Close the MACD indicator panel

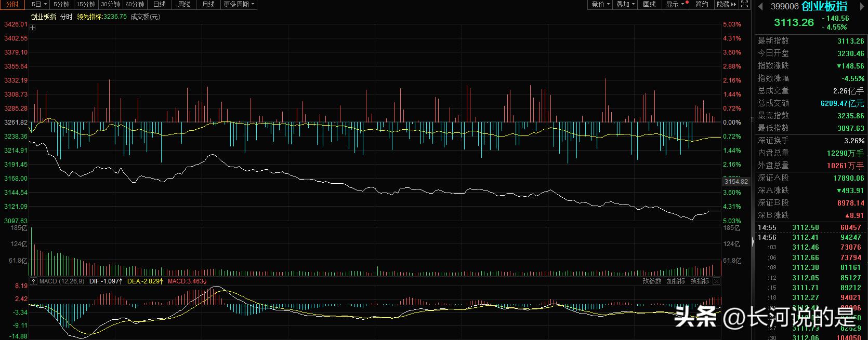point(716,281)
